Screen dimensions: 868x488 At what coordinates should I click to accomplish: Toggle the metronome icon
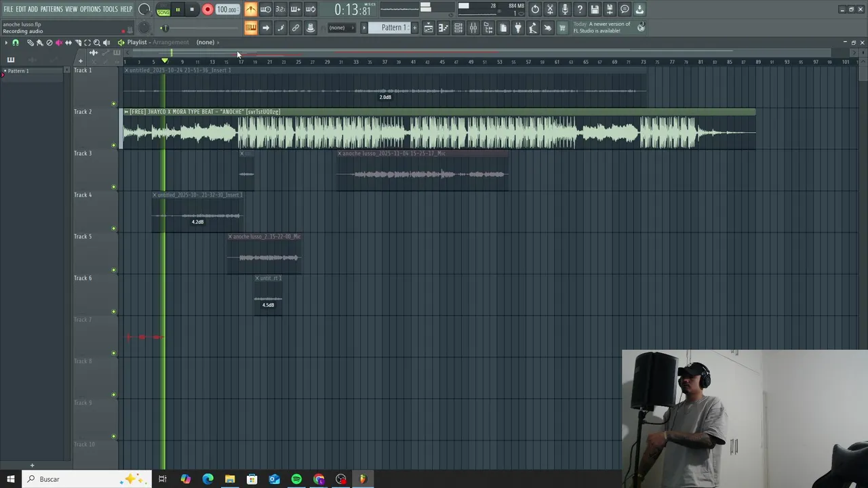[251, 9]
